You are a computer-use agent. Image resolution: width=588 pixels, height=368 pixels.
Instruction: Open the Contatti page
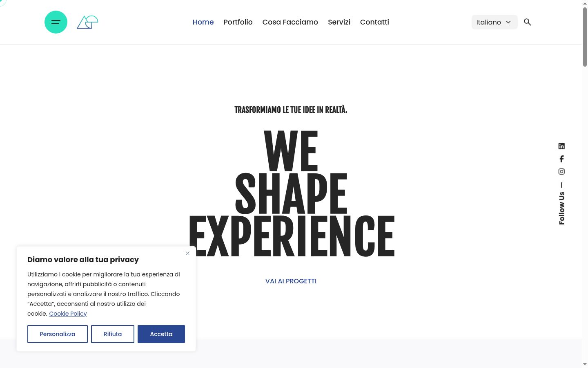(x=374, y=22)
